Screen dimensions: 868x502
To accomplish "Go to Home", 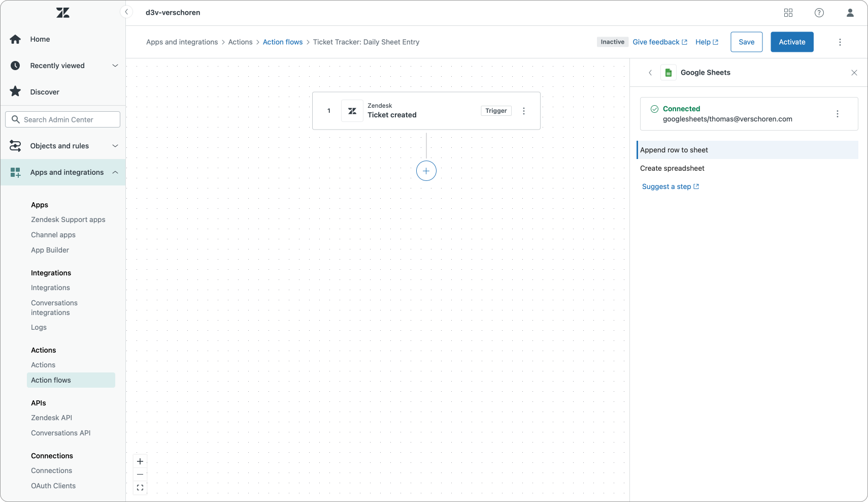I will [x=40, y=39].
